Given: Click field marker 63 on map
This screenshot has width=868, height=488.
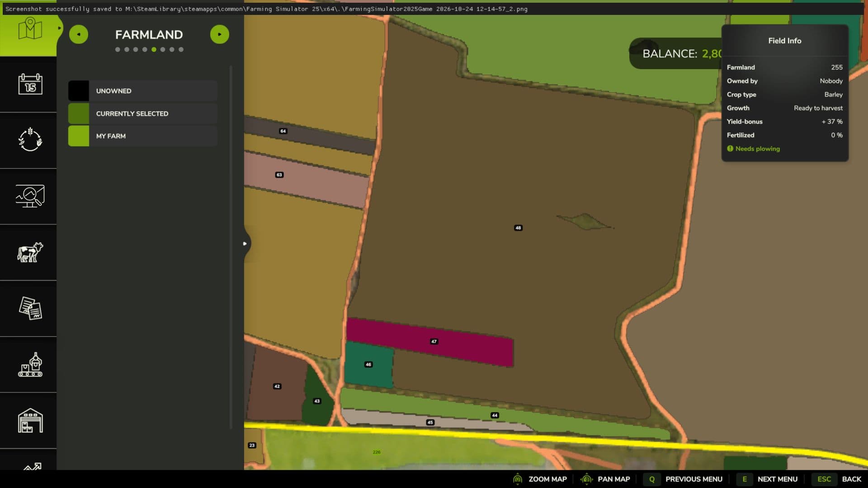Looking at the screenshot, I should point(279,175).
